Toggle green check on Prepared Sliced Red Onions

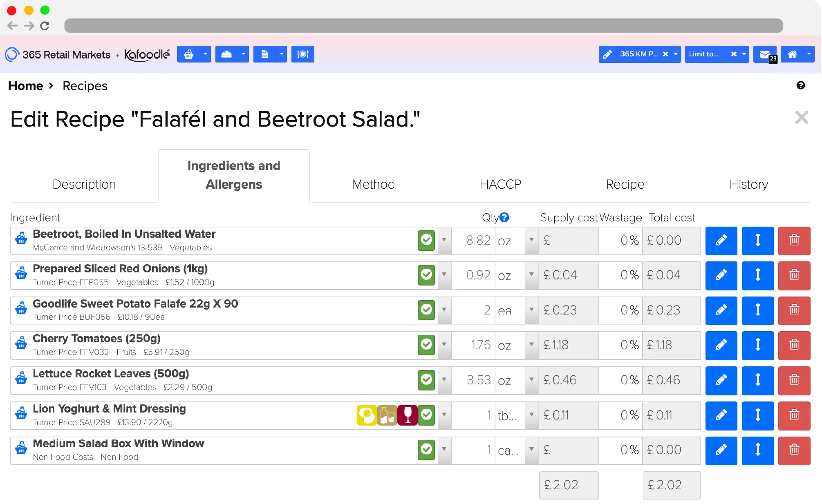coord(426,275)
